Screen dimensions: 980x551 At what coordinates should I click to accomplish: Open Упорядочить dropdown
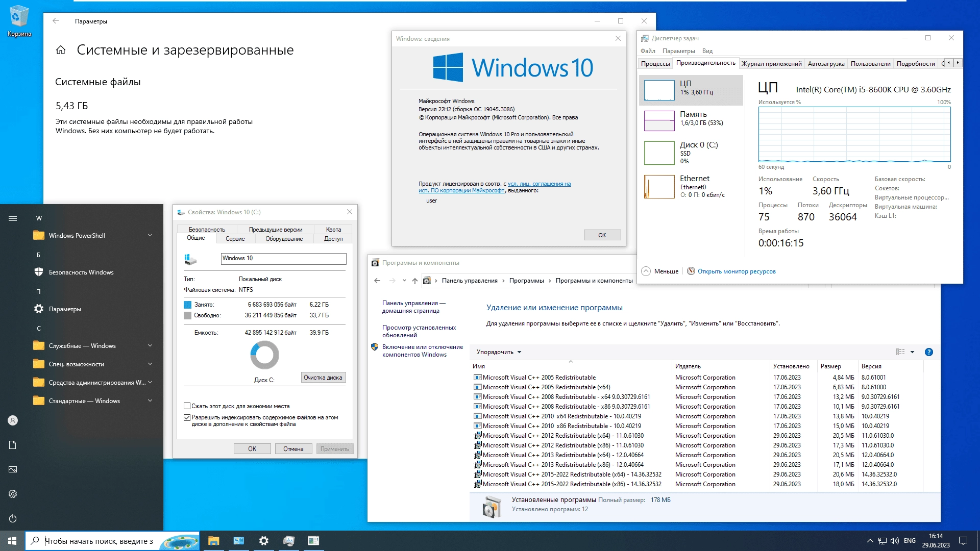(499, 352)
